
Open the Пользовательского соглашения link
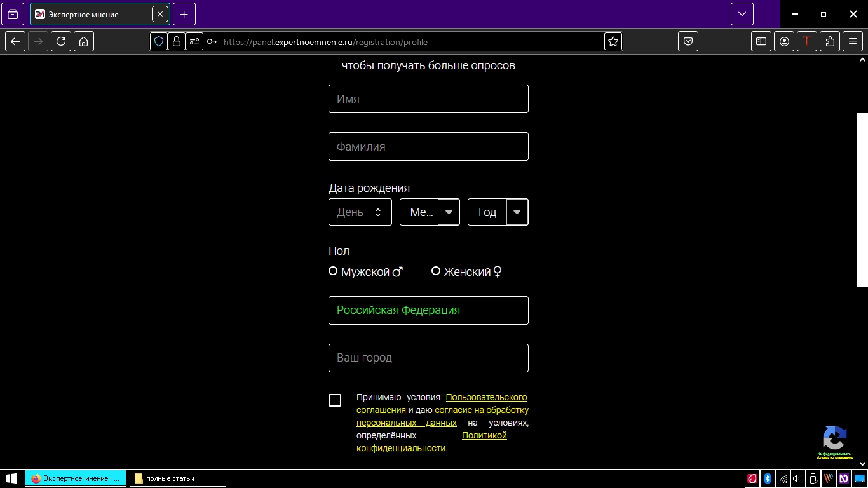(486, 397)
